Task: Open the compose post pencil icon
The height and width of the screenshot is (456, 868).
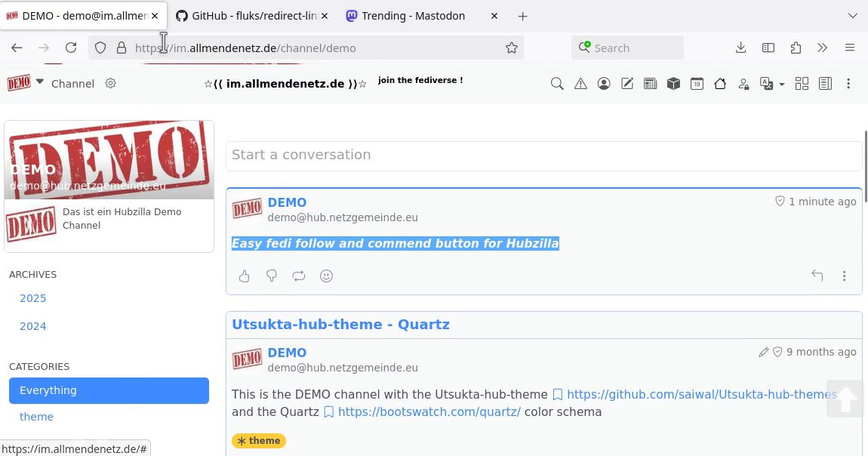Action: (627, 84)
